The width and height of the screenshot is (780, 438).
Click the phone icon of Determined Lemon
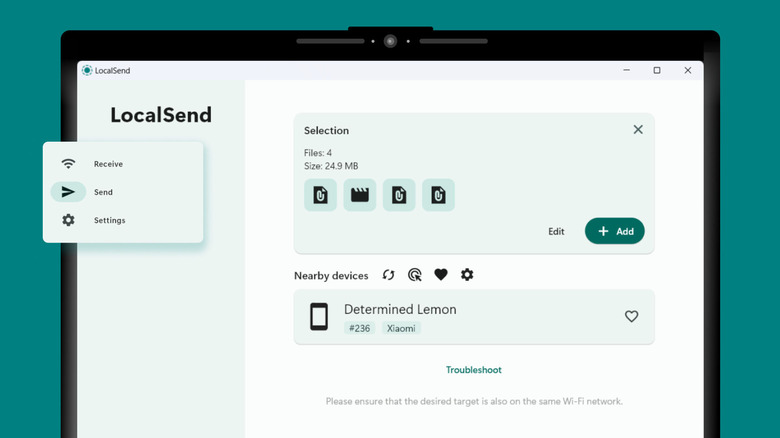(x=319, y=317)
